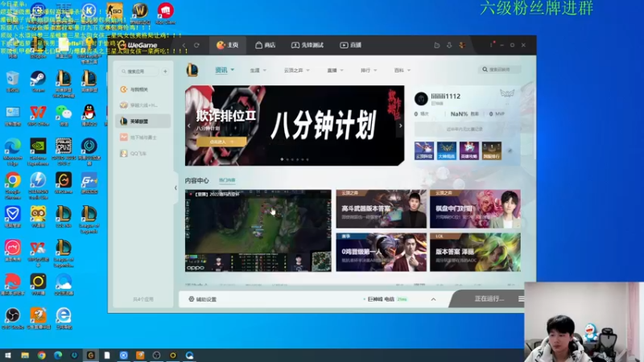
Task: Open the WPS Office desktop shortcut
Action: click(x=38, y=115)
